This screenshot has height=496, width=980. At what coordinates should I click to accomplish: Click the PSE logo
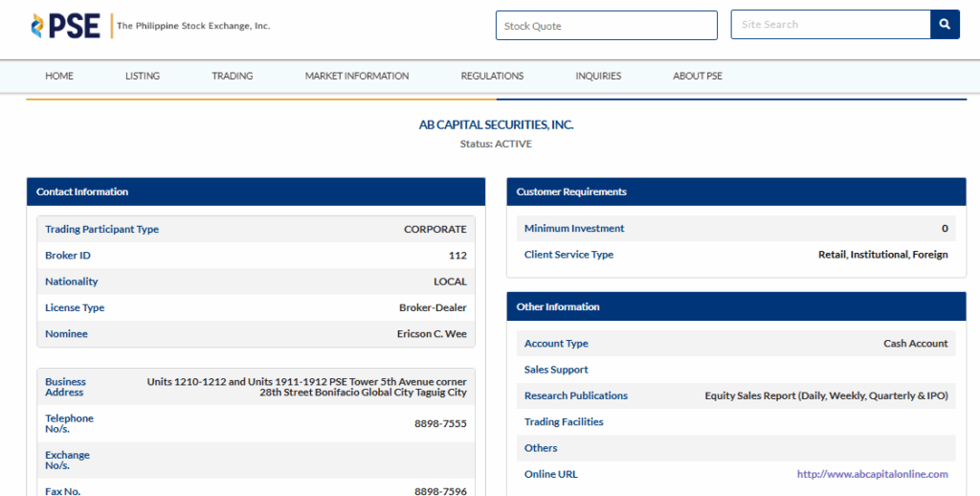(x=66, y=26)
